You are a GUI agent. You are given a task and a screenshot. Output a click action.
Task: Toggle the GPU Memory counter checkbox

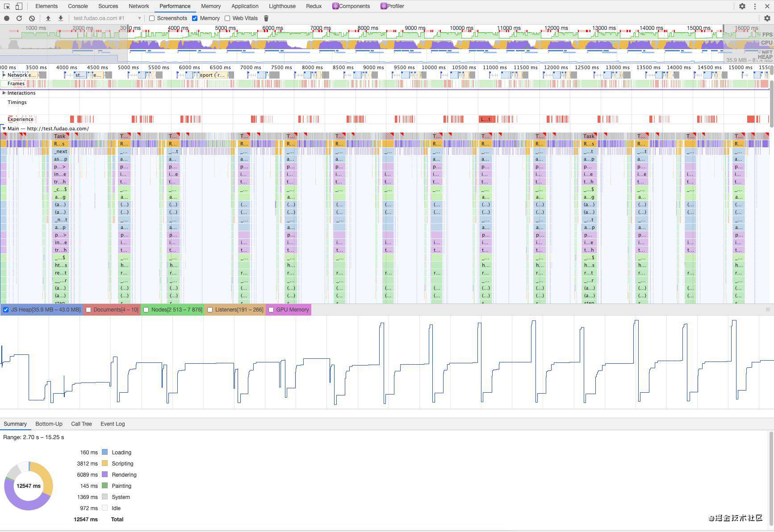tap(271, 310)
